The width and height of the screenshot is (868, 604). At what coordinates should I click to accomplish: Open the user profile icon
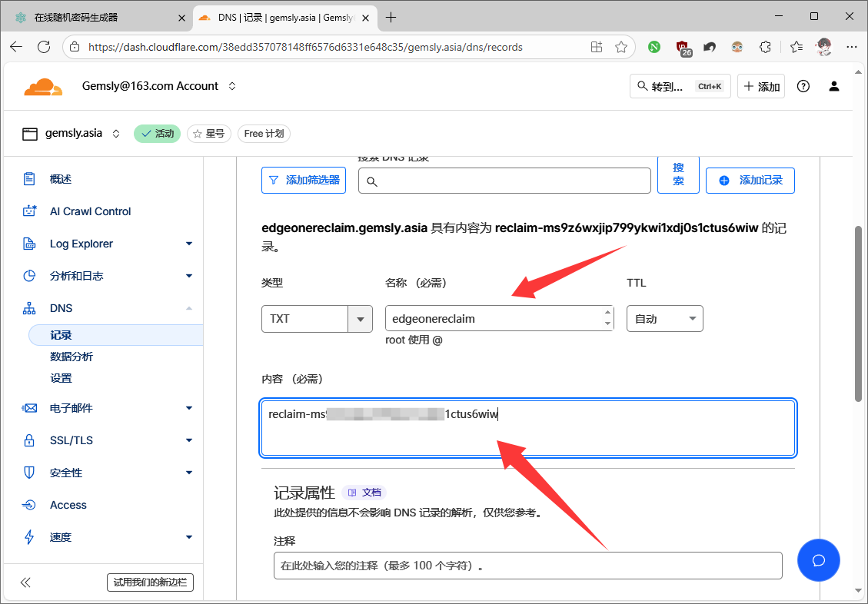click(x=834, y=87)
